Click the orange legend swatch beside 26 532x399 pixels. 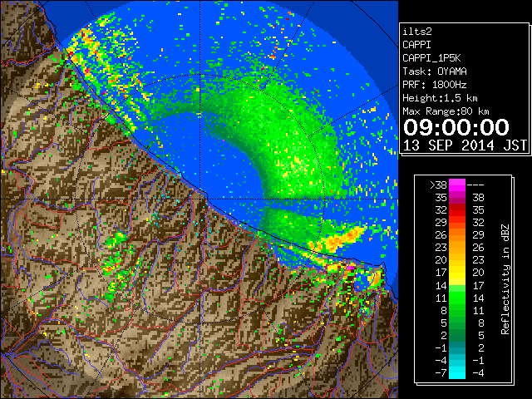pos(457,234)
